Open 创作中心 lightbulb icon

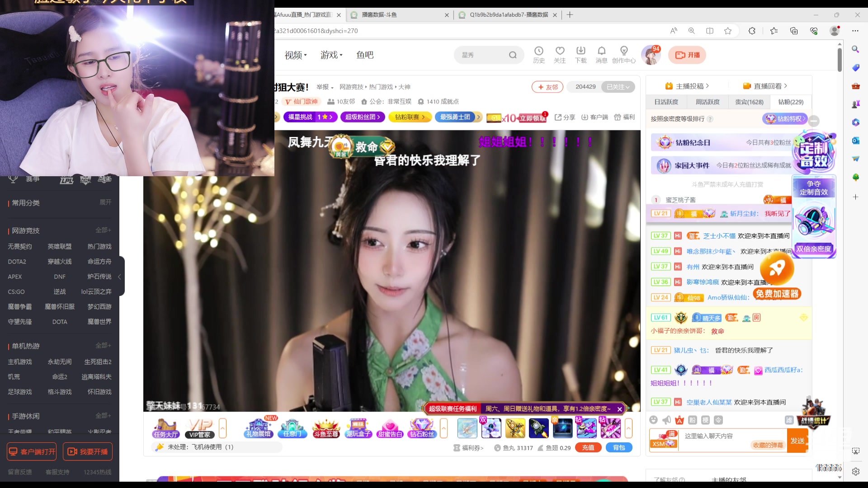coord(624,55)
